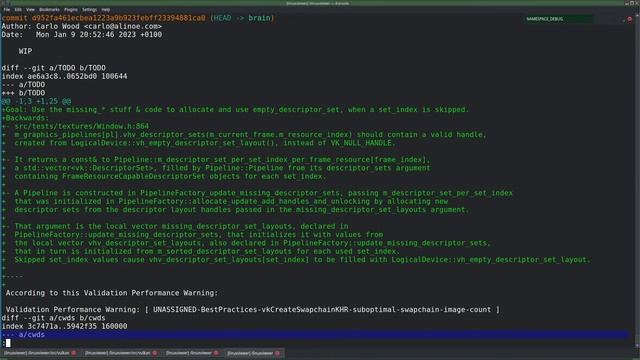Screen dimensions: 640x360
Task: Close the search bar with the red icon
Action: pyautogui.click(x=629, y=19)
